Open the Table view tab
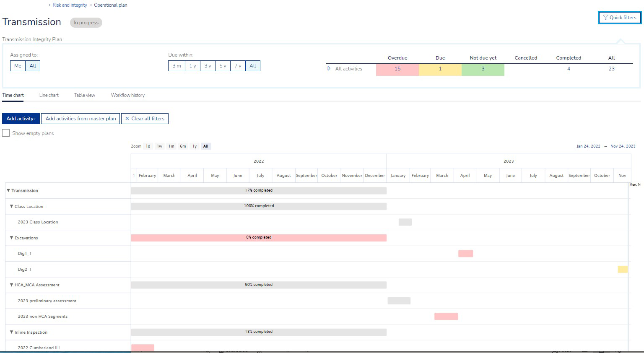Image resolution: width=644 pixels, height=353 pixels. click(85, 95)
